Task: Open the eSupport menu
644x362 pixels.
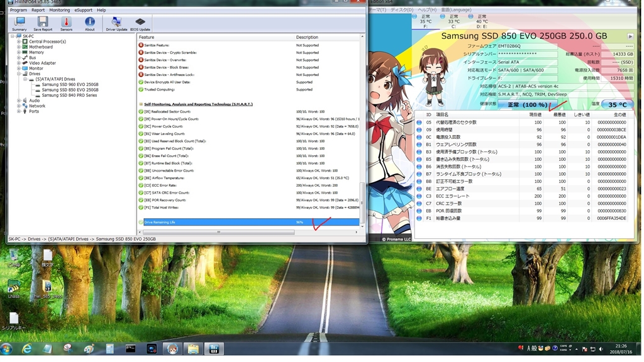Action: [84, 10]
